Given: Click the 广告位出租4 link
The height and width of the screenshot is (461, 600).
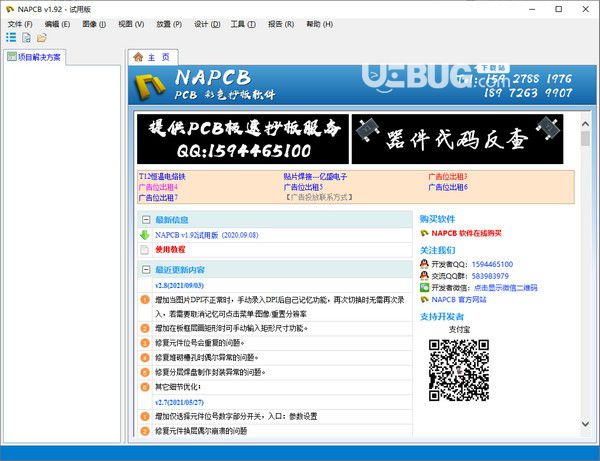Looking at the screenshot, I should (158, 187).
